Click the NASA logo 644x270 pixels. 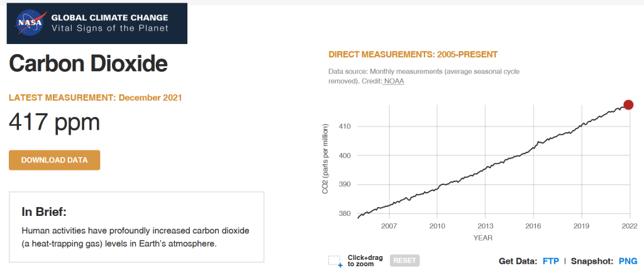pyautogui.click(x=30, y=22)
